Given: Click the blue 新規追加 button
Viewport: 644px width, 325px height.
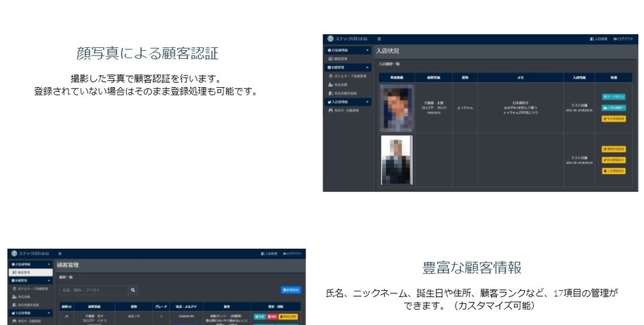Looking at the screenshot, I should (x=290, y=290).
